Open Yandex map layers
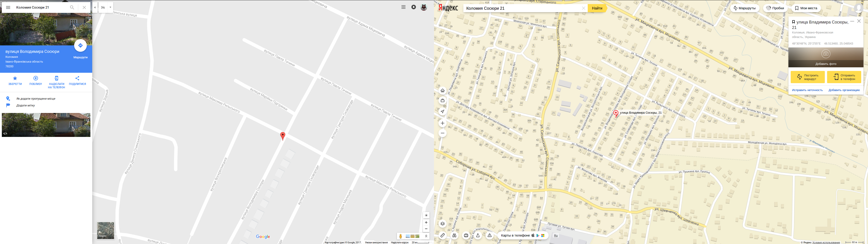Image resolution: width=868 pixels, height=244 pixels. click(443, 224)
